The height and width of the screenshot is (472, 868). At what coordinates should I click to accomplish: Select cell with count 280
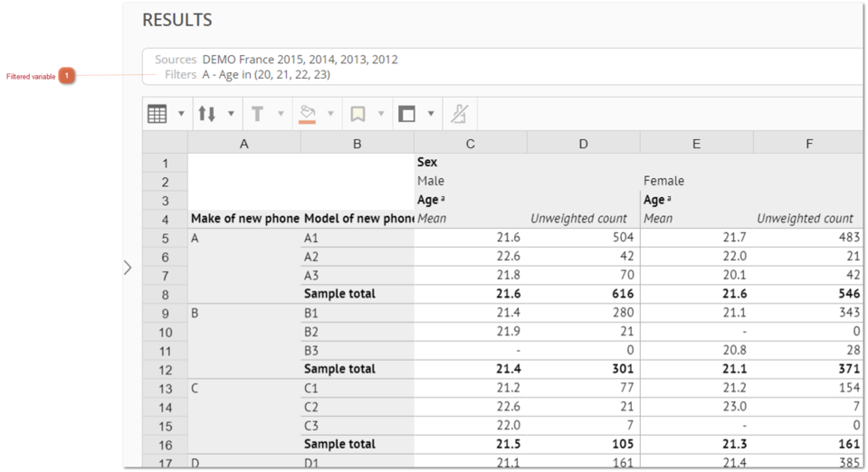click(584, 313)
